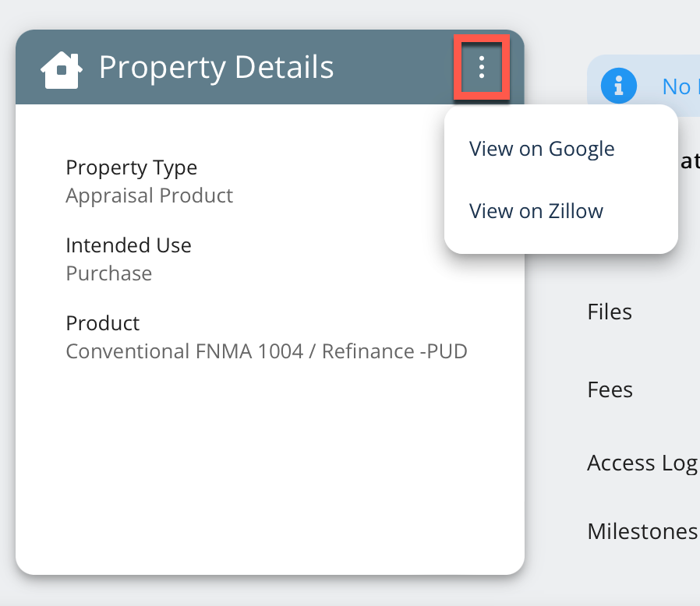Click the Conventional FNMA 1004 product value
The image size is (700, 606).
coord(266,351)
